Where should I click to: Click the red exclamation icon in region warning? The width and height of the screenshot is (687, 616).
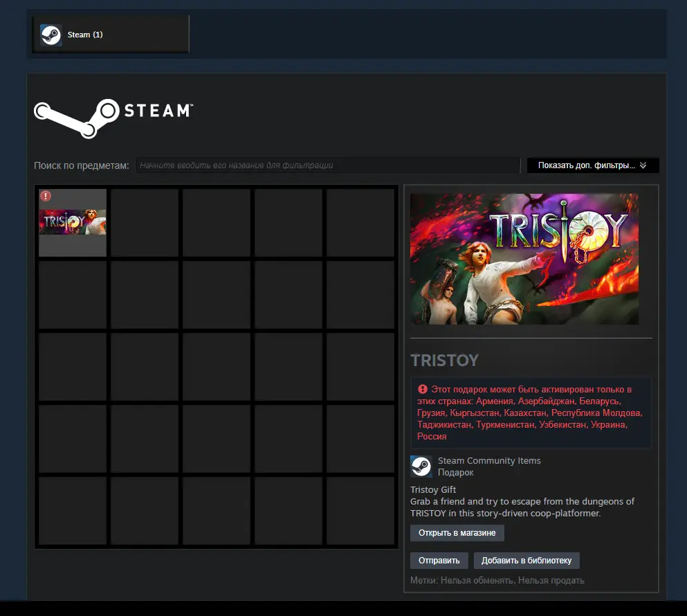click(422, 390)
